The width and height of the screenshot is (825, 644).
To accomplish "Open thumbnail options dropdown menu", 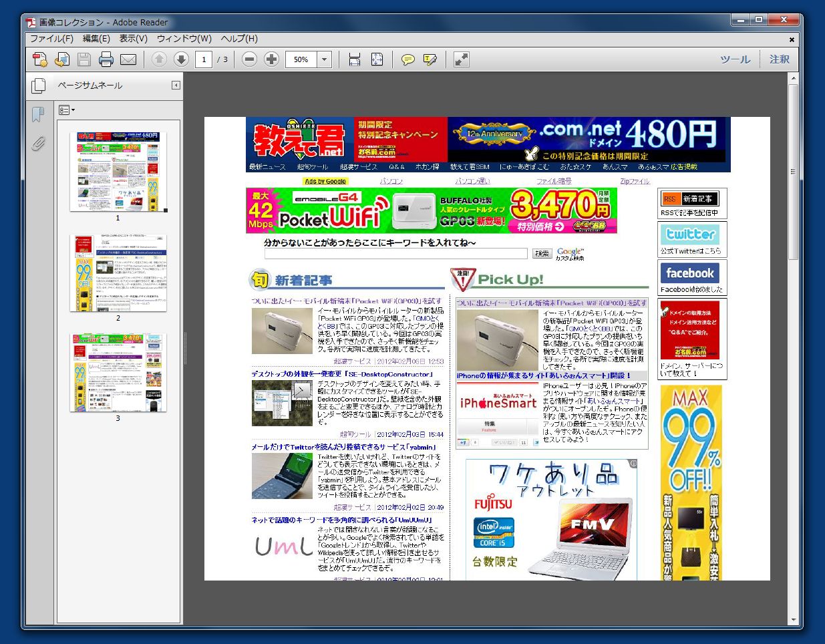I will tap(66, 110).
